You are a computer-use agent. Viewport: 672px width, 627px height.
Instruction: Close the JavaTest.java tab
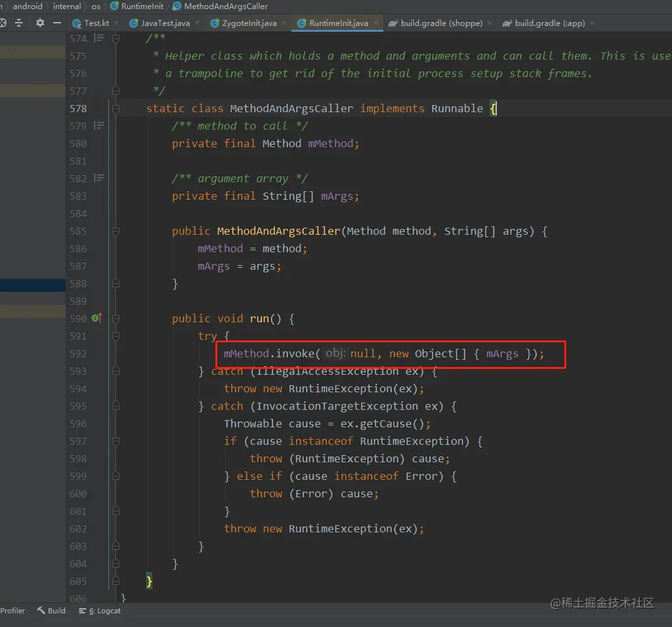pyautogui.click(x=197, y=23)
